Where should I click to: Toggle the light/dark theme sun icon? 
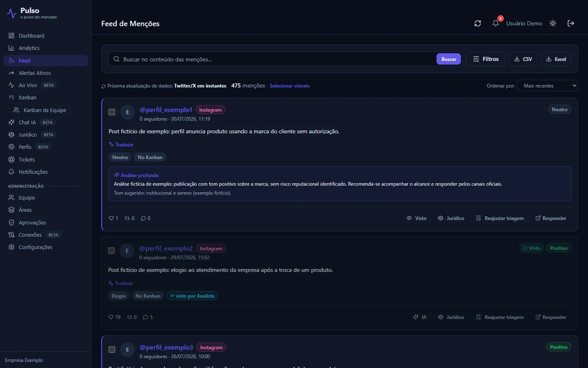[553, 23]
